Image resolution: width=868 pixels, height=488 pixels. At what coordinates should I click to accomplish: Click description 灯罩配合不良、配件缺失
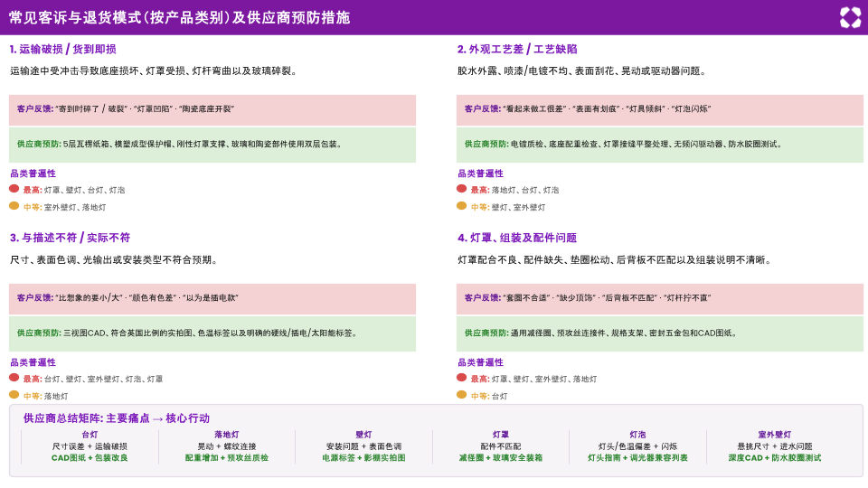point(615,259)
